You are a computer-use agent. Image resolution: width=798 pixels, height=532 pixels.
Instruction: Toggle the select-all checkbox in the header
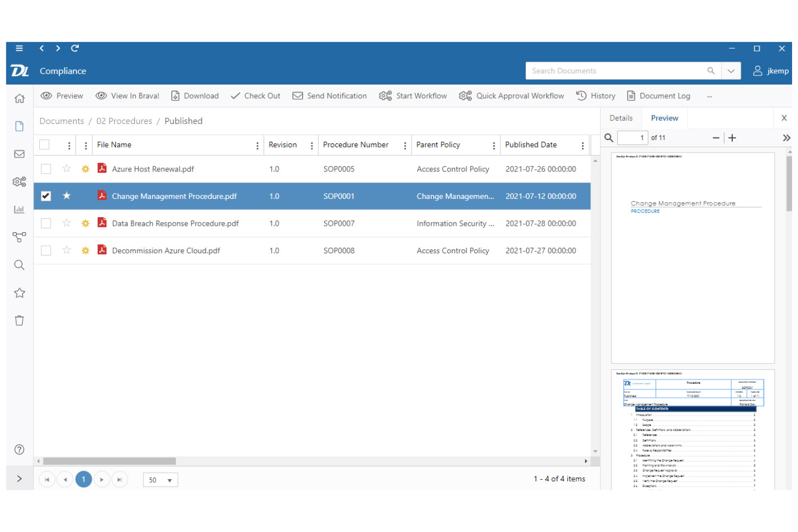(44, 144)
